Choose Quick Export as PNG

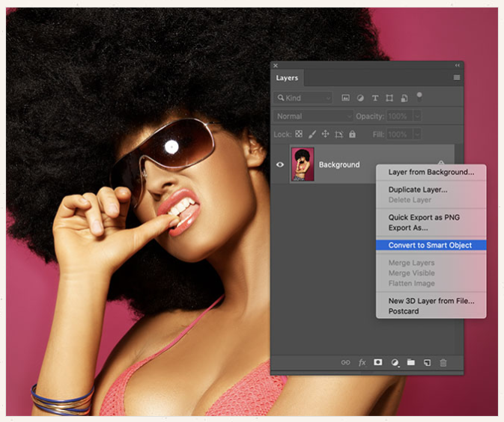pos(431,217)
